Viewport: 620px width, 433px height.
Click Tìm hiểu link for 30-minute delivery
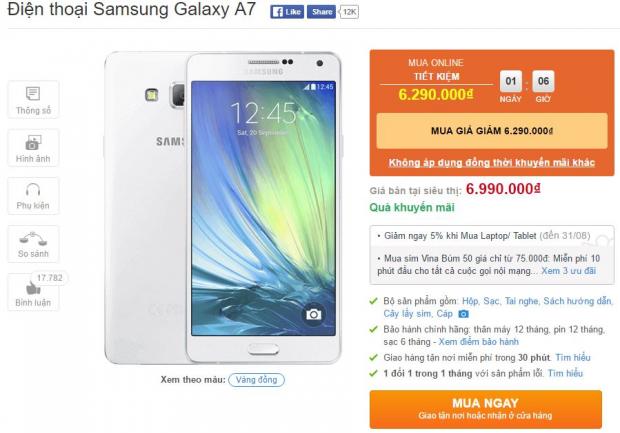pyautogui.click(x=573, y=357)
